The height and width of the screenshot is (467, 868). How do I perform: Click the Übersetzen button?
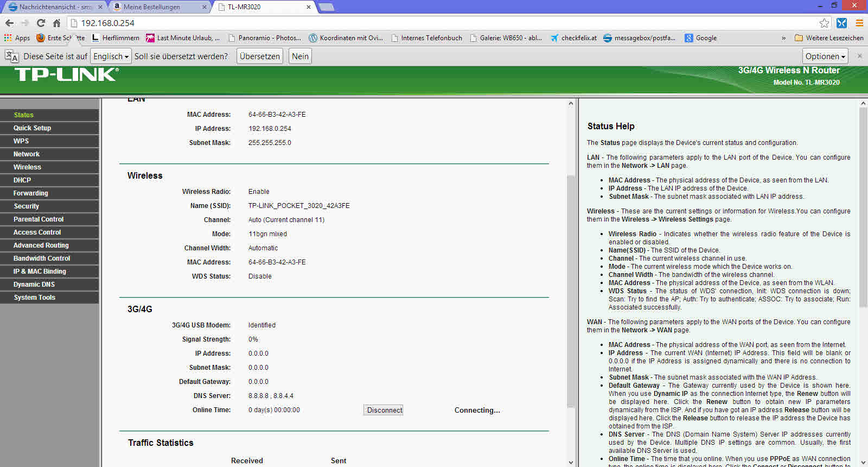coord(260,56)
